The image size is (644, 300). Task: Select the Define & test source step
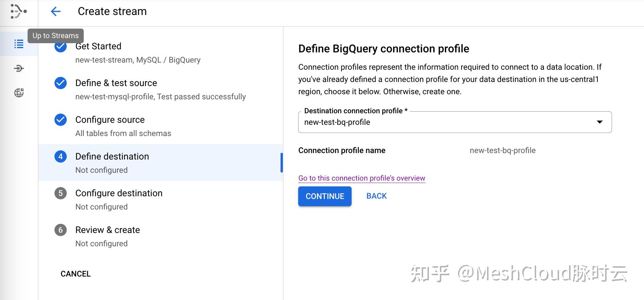point(116,83)
